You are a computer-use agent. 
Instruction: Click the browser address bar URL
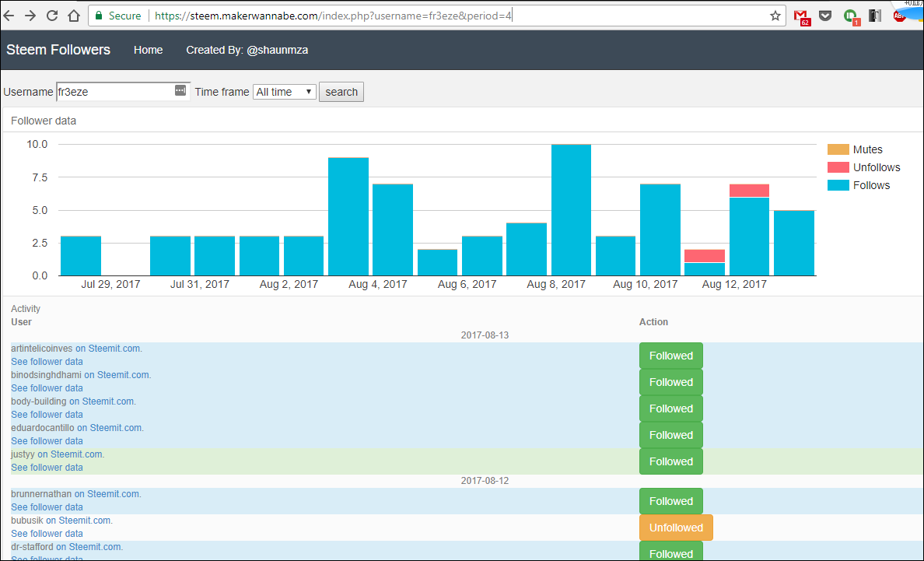pyautogui.click(x=333, y=16)
